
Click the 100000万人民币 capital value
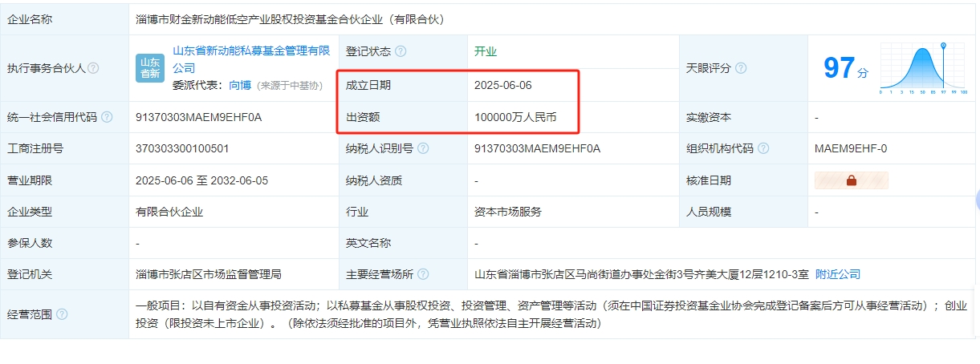(515, 117)
